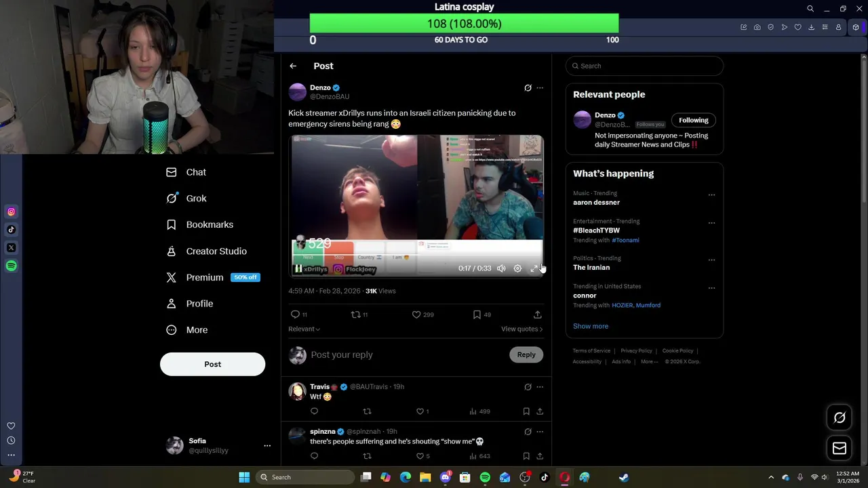Like Travis's reply
The width and height of the screenshot is (868, 488).
pos(420,411)
